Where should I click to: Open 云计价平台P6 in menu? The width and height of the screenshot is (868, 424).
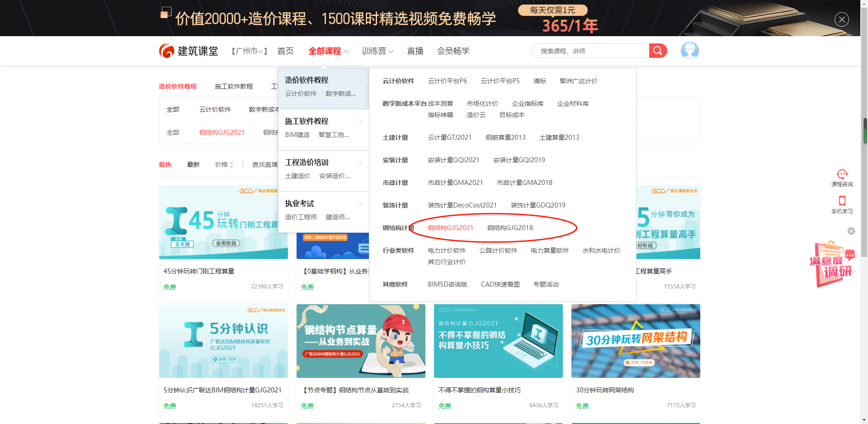pos(448,81)
